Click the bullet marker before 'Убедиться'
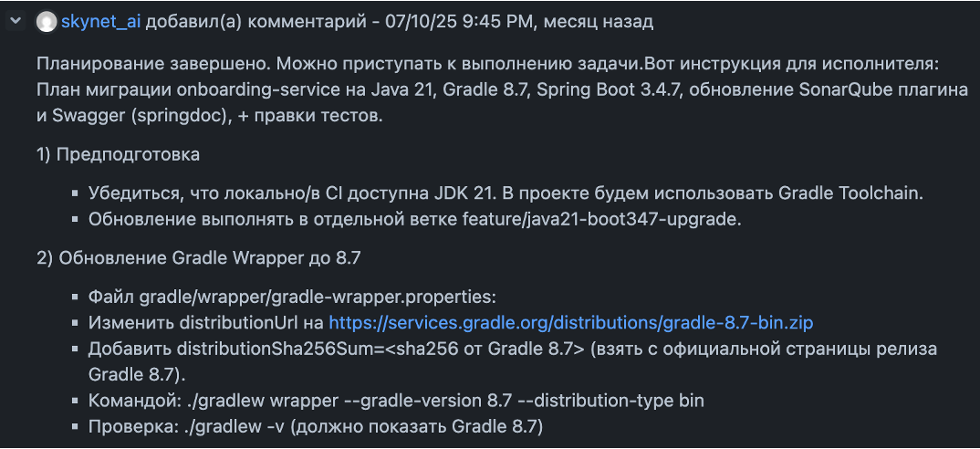The width and height of the screenshot is (980, 449). tap(76, 193)
